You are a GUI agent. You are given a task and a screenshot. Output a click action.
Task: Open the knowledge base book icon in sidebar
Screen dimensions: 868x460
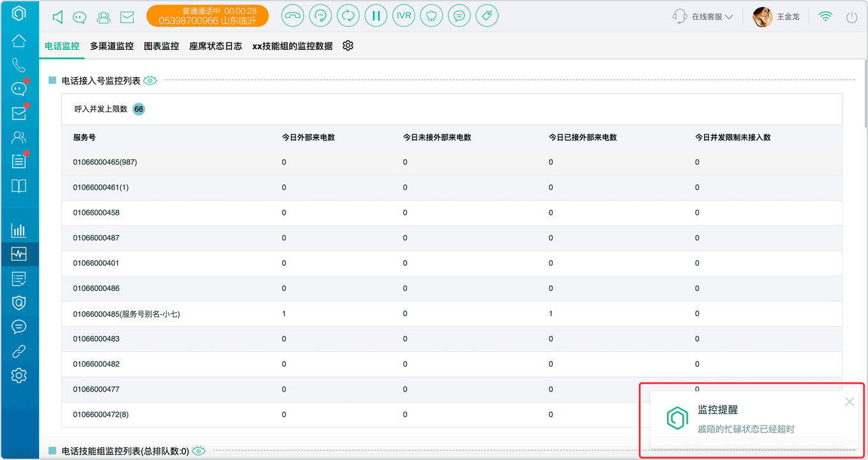click(x=19, y=186)
